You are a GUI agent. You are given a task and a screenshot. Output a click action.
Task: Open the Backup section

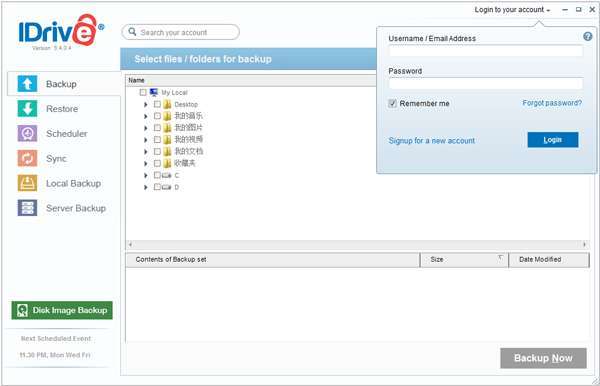coord(64,84)
